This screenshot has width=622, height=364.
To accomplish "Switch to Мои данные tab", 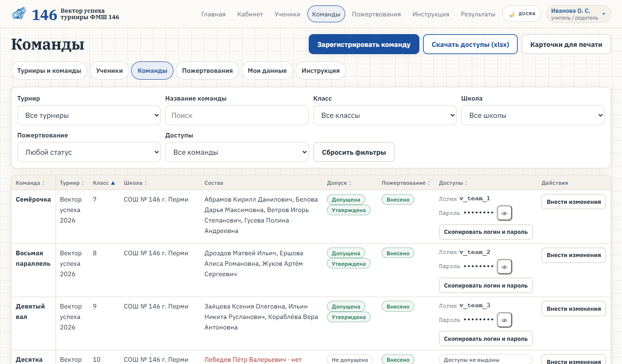I will pos(267,71).
